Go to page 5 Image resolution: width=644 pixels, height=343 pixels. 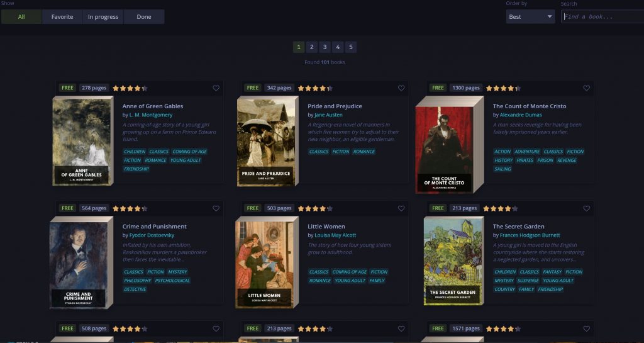[x=351, y=47]
